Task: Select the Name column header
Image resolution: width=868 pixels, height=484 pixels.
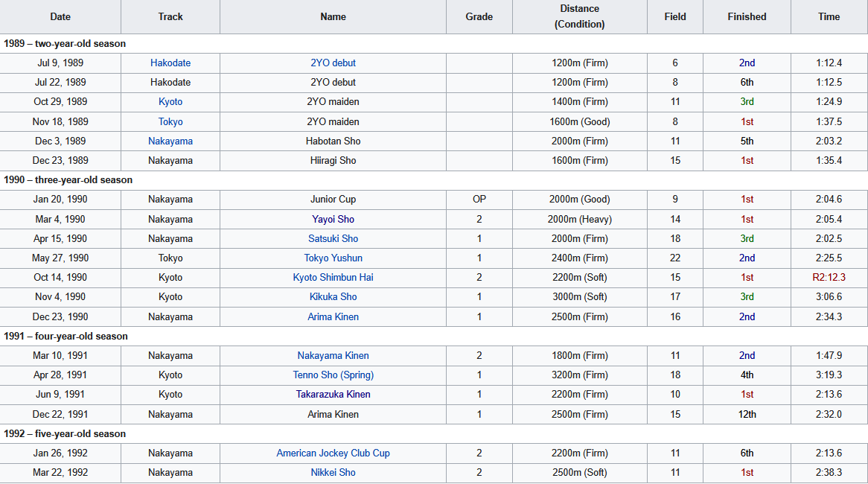Action: click(333, 16)
